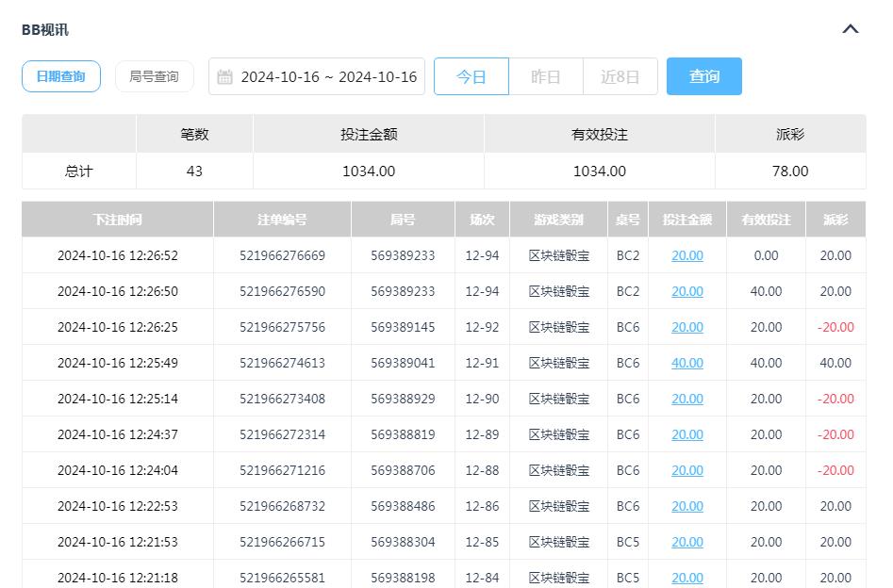This screenshot has height=588, width=893.
Task: Open the calendar icon in the date field
Action: [223, 76]
